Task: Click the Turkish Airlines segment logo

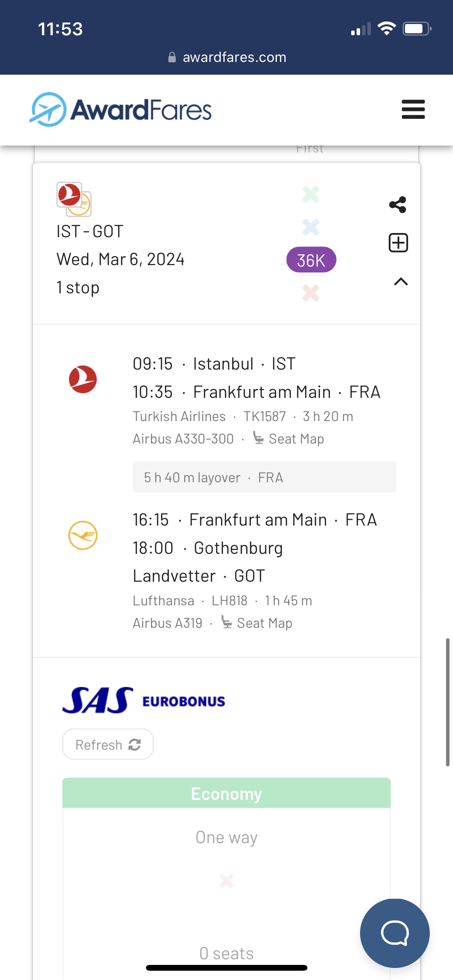Action: point(83,379)
